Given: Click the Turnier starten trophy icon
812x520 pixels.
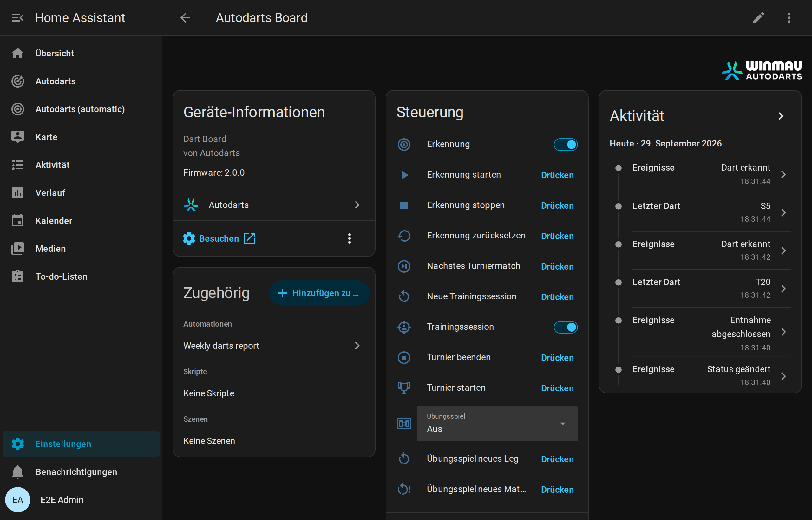Looking at the screenshot, I should coord(404,388).
